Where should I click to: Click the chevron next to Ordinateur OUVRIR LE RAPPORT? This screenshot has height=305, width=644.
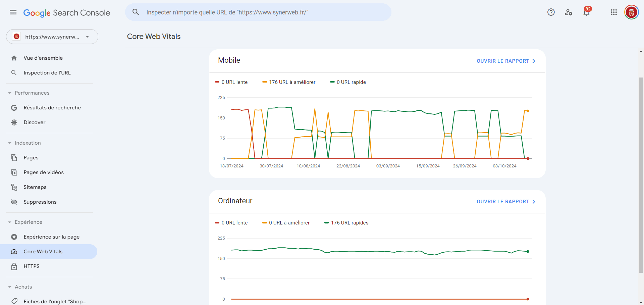tap(534, 202)
